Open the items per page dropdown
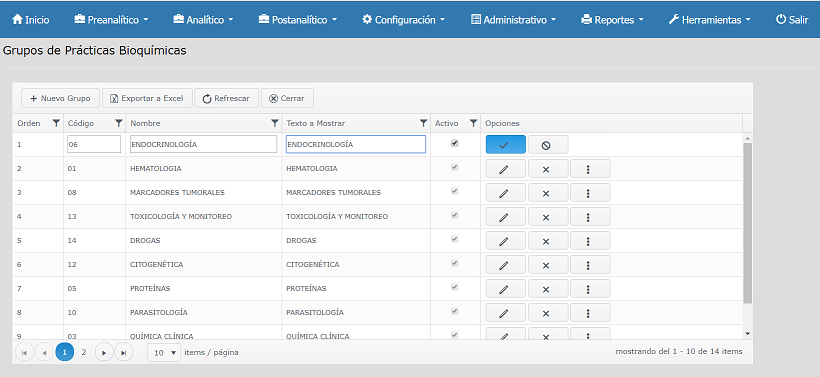 [164, 353]
